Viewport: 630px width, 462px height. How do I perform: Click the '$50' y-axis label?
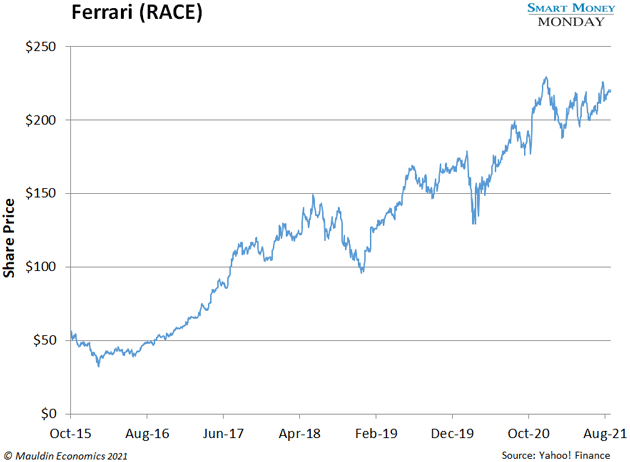coord(44,340)
